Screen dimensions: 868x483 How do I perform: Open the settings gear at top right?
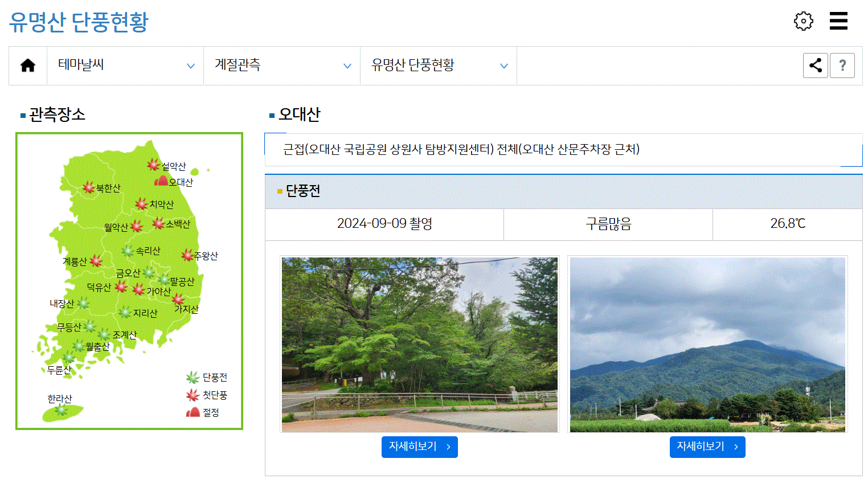coord(803,21)
